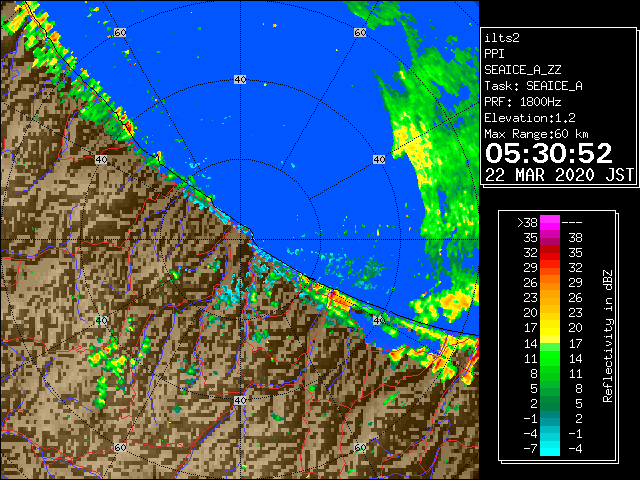The image size is (640, 480).
Task: Select the "---" legend upper bound label
Action: (572, 222)
